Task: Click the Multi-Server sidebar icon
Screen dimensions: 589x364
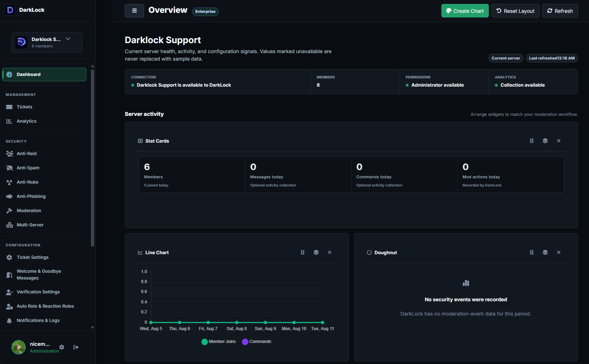Action: 10,225
